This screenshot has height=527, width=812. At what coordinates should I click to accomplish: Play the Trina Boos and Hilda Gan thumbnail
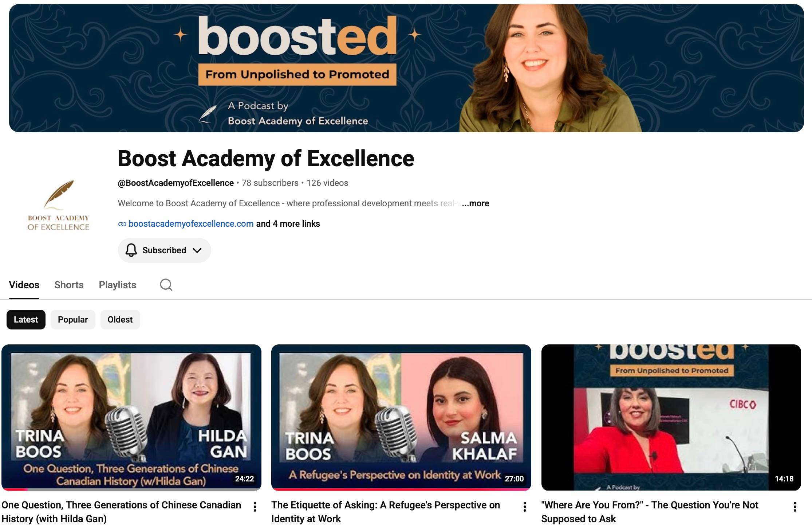[131, 417]
